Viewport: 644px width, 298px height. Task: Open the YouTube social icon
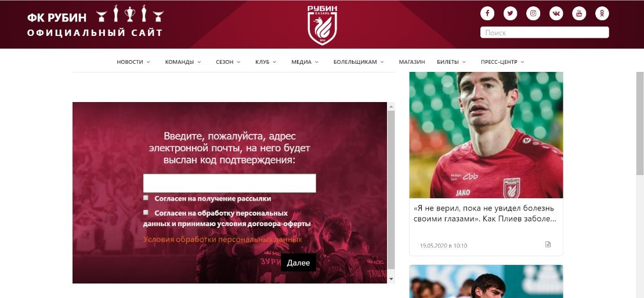579,13
